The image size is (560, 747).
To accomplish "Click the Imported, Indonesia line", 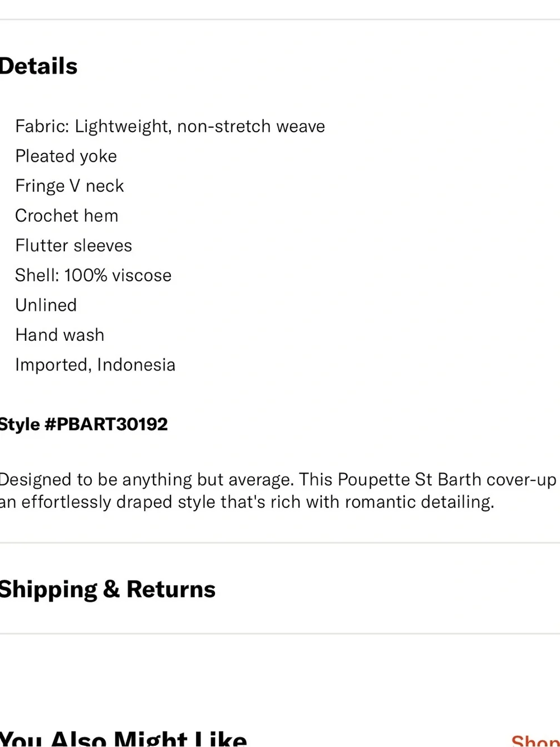I will tap(95, 365).
